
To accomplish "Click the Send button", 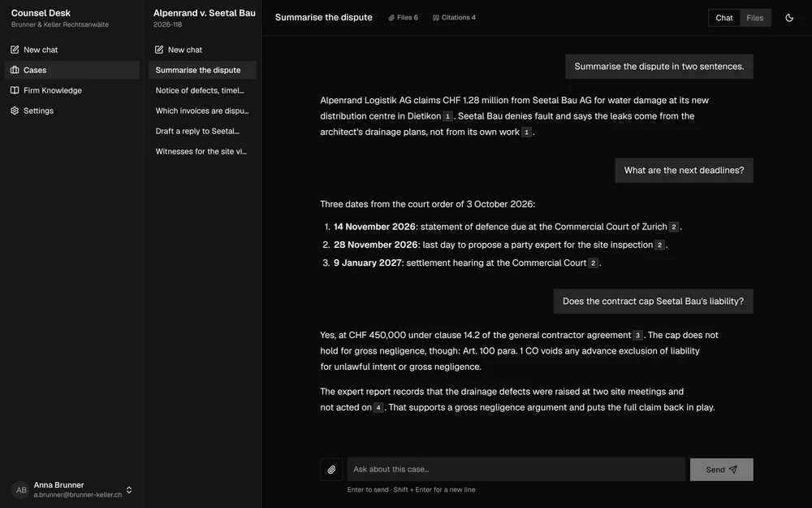I will click(x=721, y=470).
